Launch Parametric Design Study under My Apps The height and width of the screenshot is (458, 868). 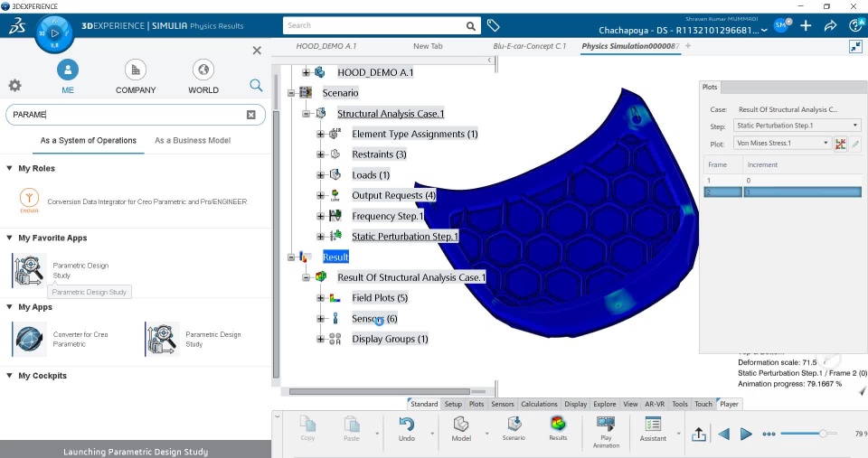pos(162,339)
